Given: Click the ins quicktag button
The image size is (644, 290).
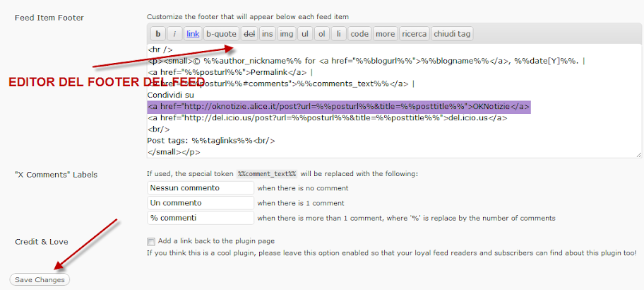Looking at the screenshot, I should (268, 34).
